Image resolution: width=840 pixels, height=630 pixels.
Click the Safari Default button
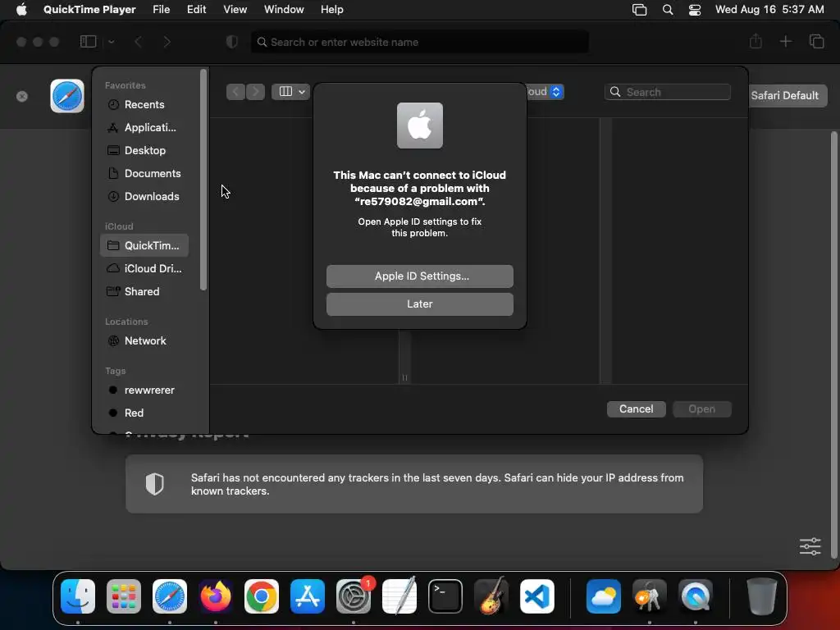pos(784,95)
